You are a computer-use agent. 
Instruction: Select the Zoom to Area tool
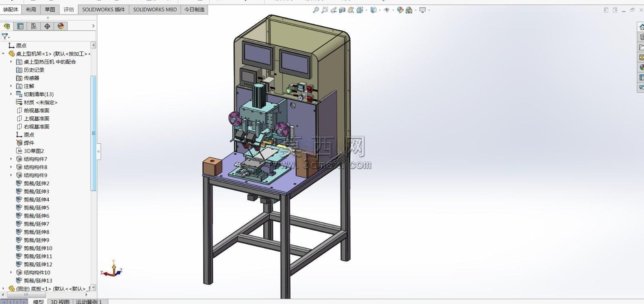tap(325, 10)
